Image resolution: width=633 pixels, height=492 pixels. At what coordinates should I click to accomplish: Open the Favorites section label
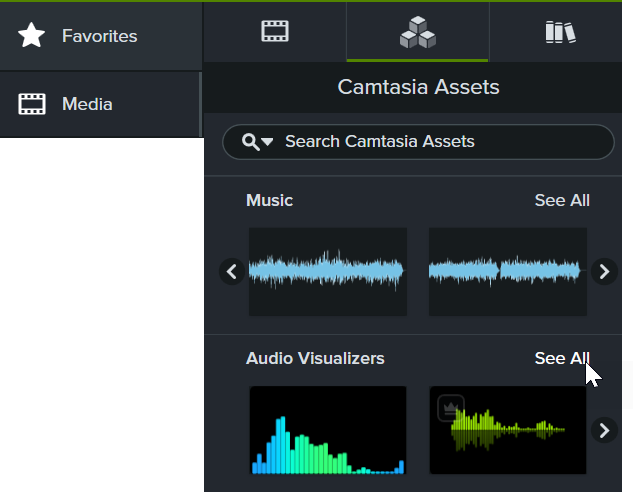click(99, 36)
